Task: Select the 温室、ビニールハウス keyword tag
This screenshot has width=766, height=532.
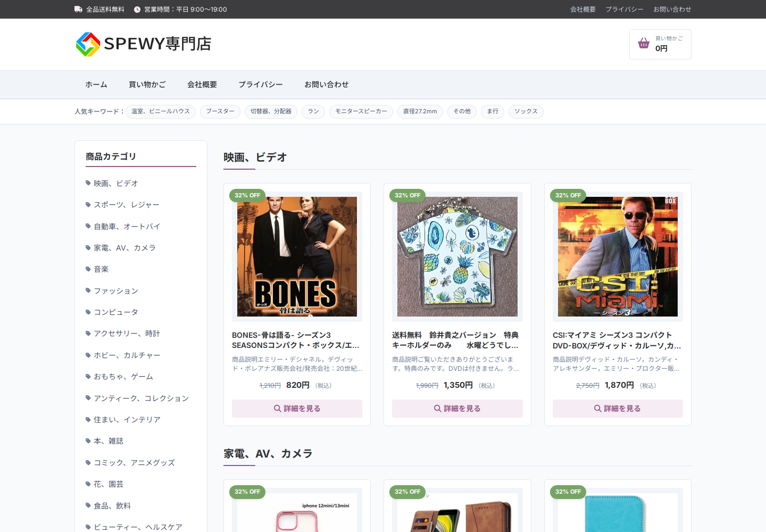Action: tap(161, 111)
